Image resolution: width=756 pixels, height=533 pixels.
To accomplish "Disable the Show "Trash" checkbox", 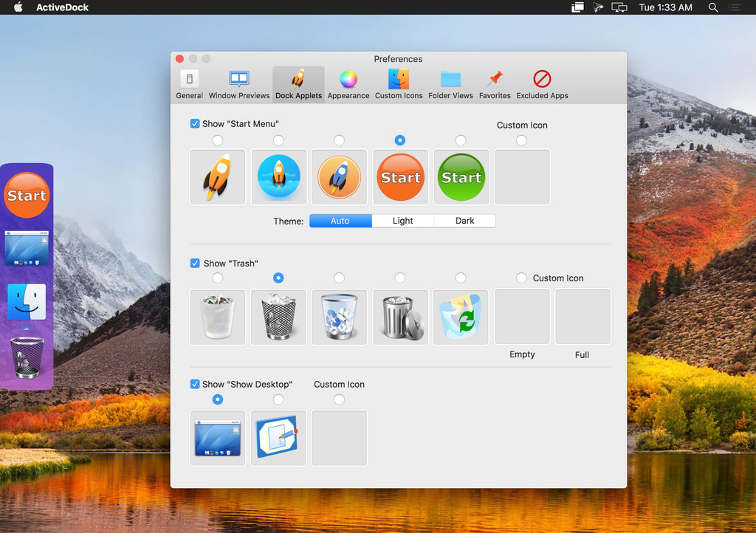I will click(195, 264).
